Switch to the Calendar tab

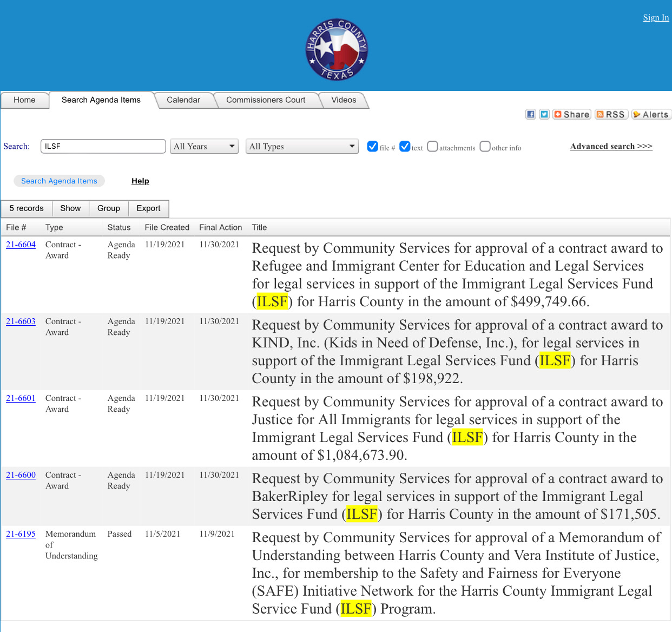click(x=183, y=100)
